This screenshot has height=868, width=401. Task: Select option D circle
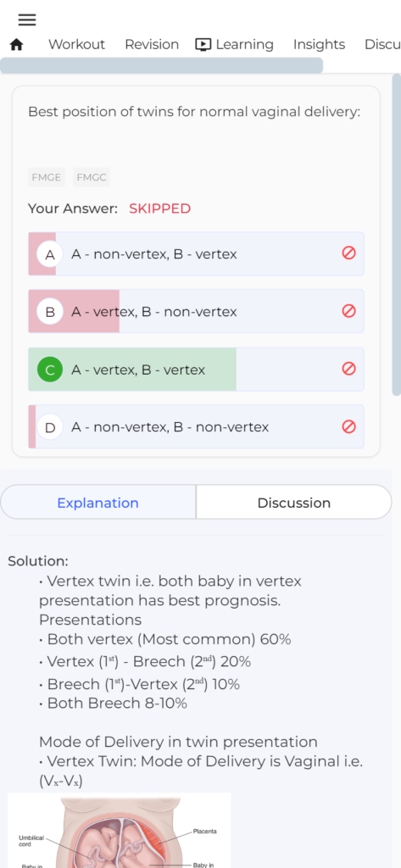pos(50,427)
